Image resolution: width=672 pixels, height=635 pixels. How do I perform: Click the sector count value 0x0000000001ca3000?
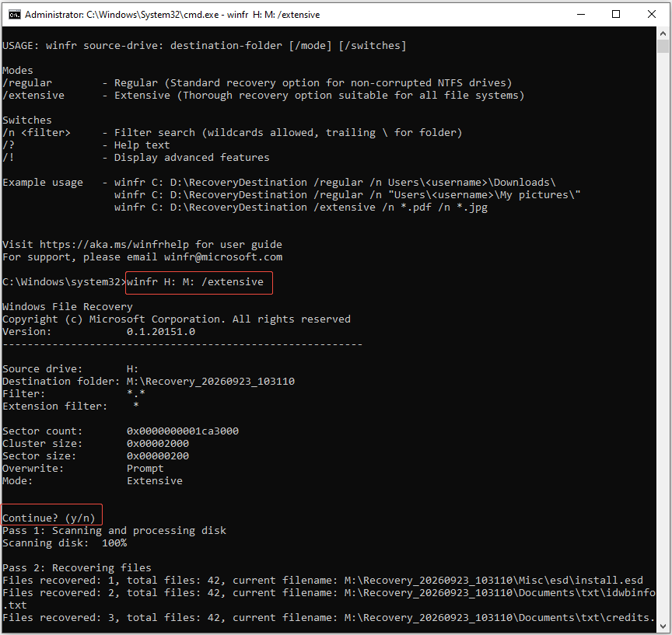(x=183, y=431)
